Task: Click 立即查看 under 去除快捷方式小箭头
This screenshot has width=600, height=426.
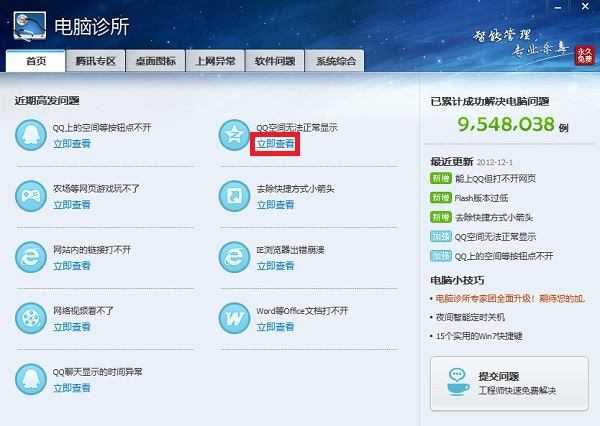Action: point(275,205)
